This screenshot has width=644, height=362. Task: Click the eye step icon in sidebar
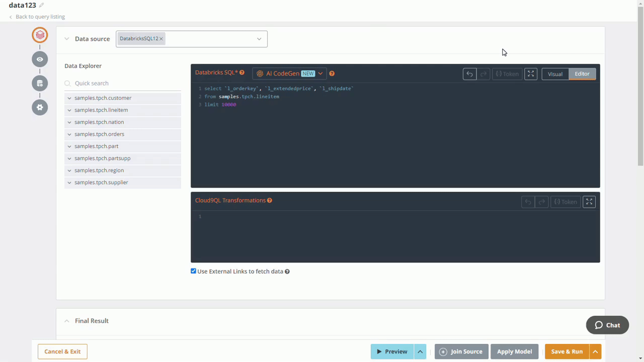pyautogui.click(x=40, y=59)
